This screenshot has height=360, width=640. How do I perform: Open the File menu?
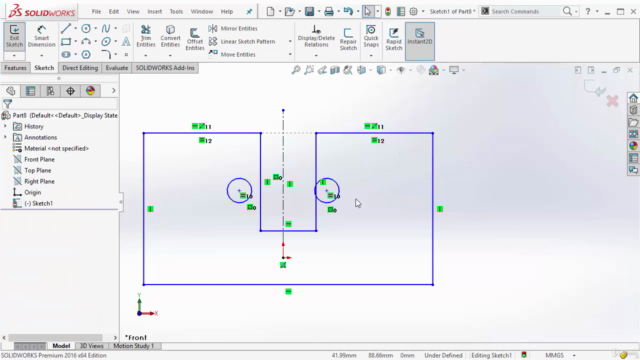(96, 11)
